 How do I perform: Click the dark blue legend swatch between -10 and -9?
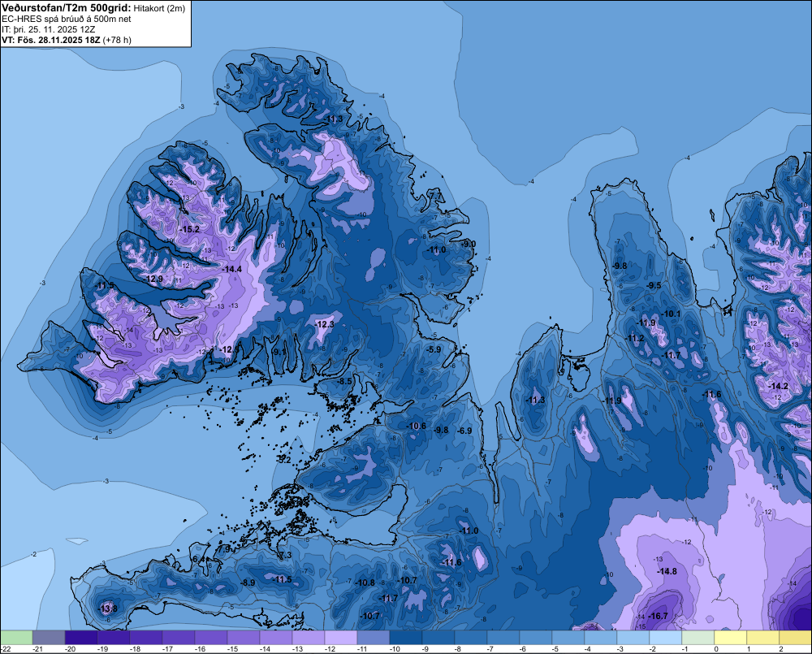coord(406,637)
